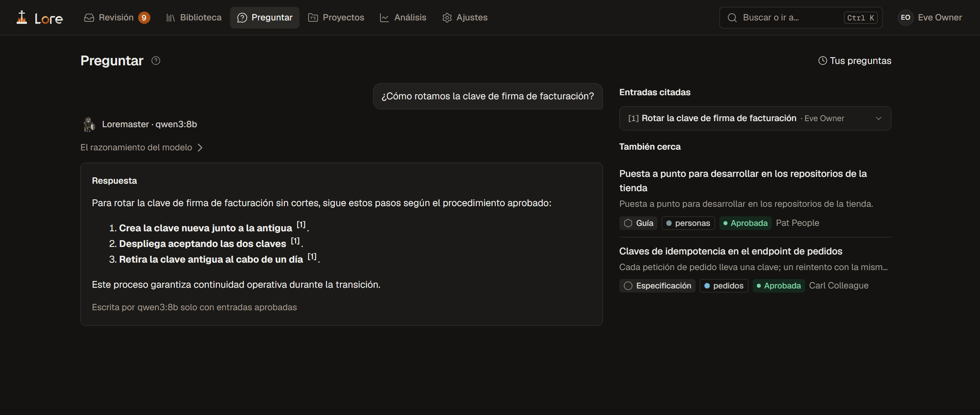Screen dimensions: 980x415
Task: Click the search magnifier icon
Action: 732,17
